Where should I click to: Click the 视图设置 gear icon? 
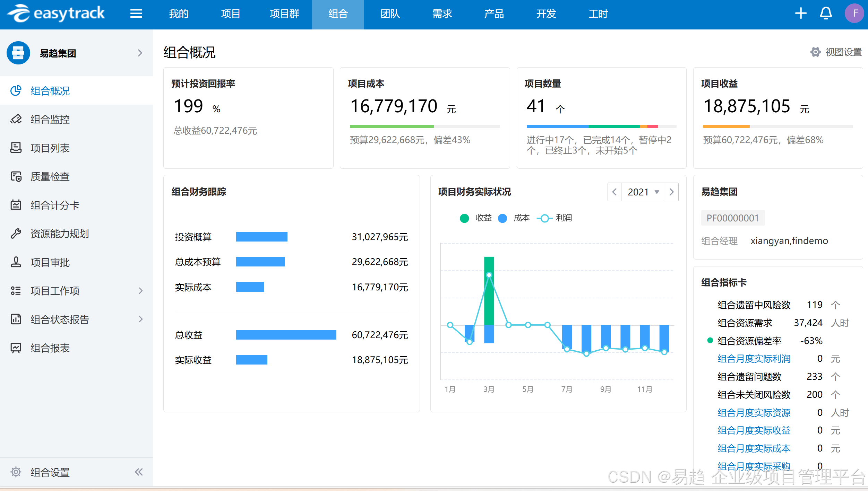point(815,52)
